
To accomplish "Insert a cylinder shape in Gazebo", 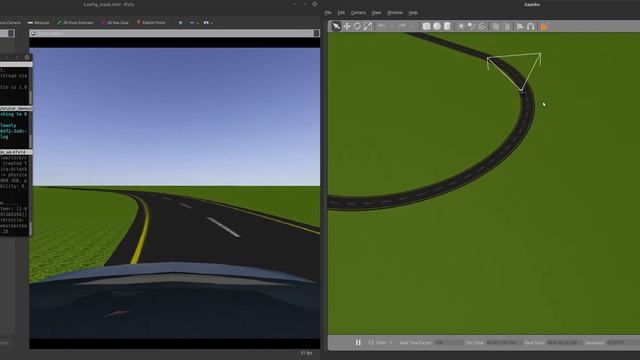I will (447, 26).
